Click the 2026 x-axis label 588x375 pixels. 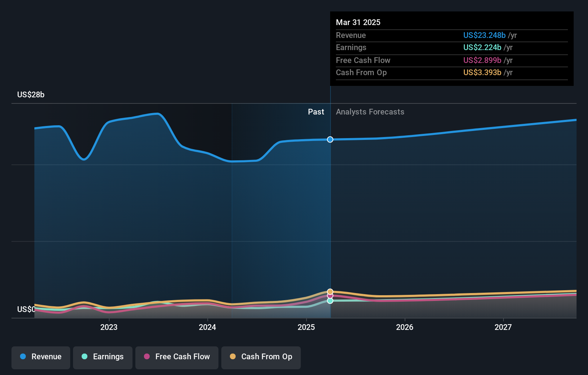pyautogui.click(x=405, y=327)
